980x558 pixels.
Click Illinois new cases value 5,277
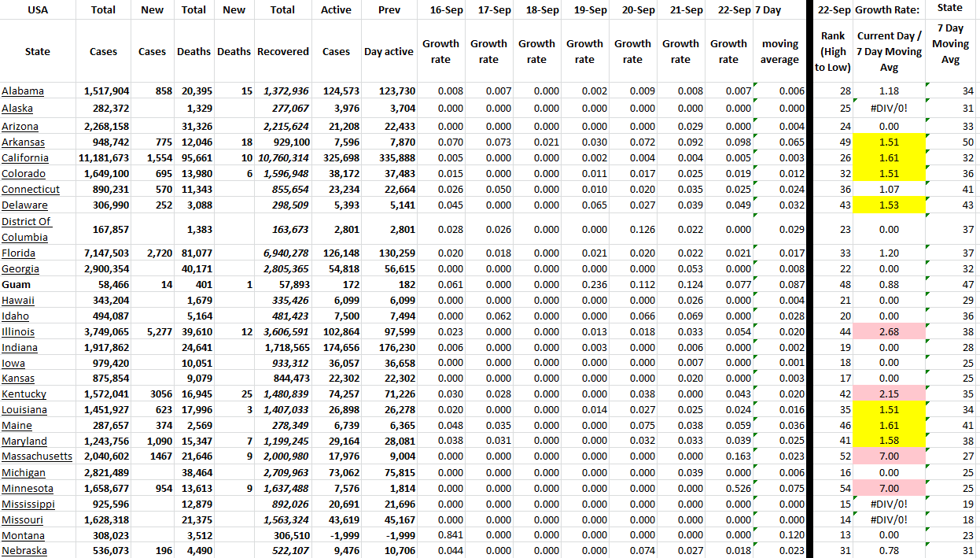[x=154, y=331]
